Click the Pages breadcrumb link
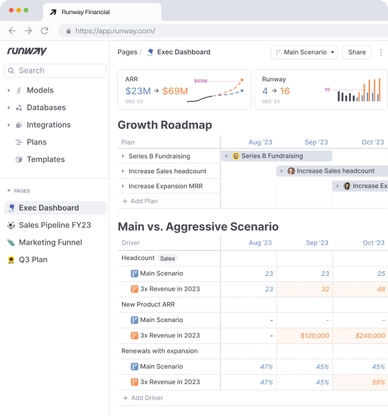The height and width of the screenshot is (416, 388). [127, 52]
